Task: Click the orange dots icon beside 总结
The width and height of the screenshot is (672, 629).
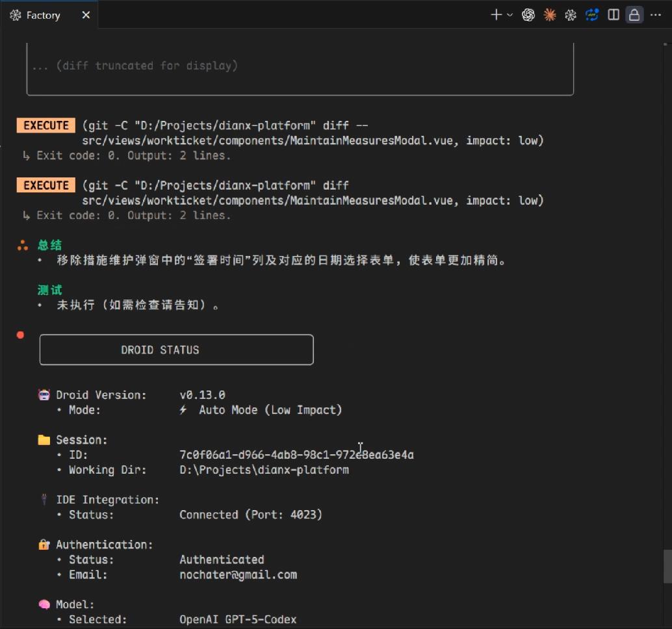Action: pyautogui.click(x=23, y=245)
